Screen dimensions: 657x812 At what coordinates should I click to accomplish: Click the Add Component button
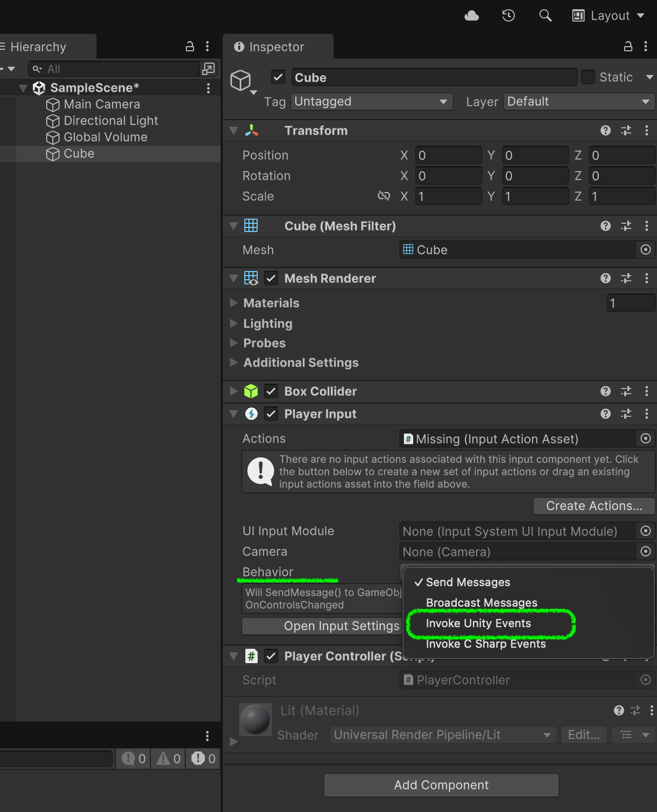coord(441,785)
